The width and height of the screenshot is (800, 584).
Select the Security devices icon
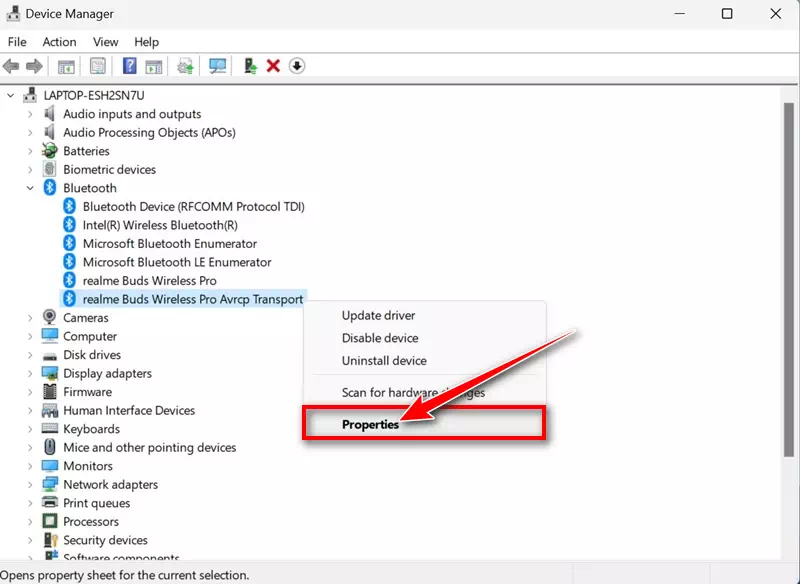[51, 540]
